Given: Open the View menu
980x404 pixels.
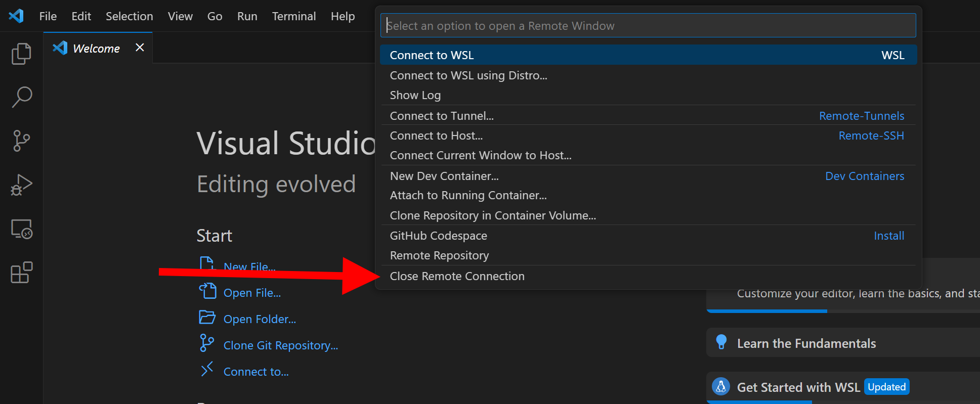Looking at the screenshot, I should coord(180,16).
